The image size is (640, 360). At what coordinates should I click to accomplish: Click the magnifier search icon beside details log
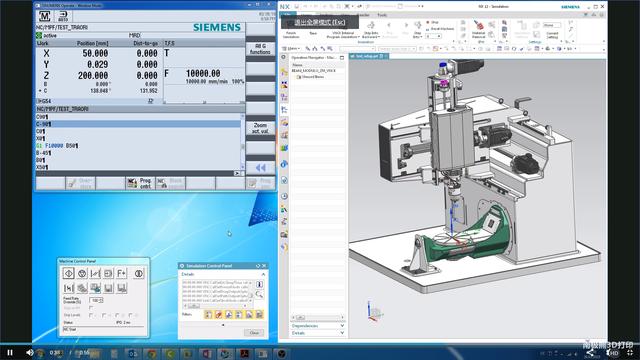point(259,294)
